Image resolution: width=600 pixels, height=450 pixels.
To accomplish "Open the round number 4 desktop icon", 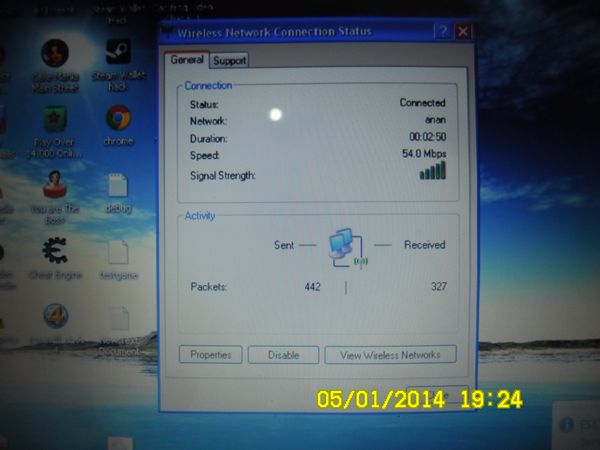I will pyautogui.click(x=56, y=316).
